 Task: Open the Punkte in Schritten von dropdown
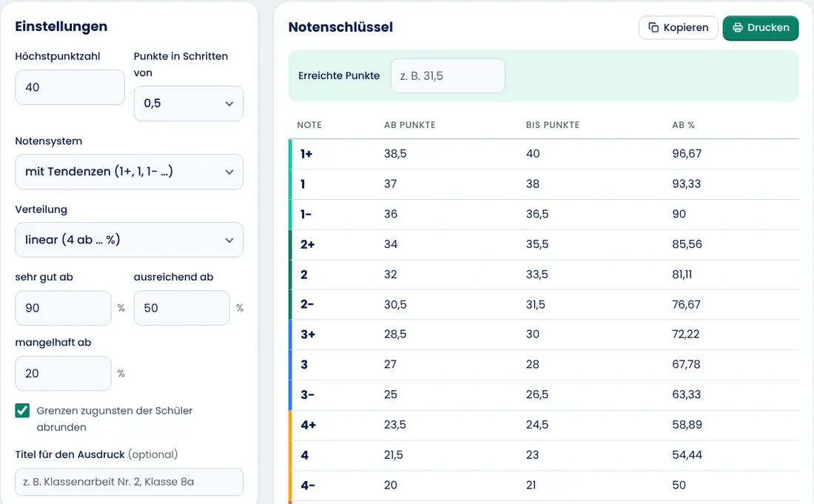[189, 104]
